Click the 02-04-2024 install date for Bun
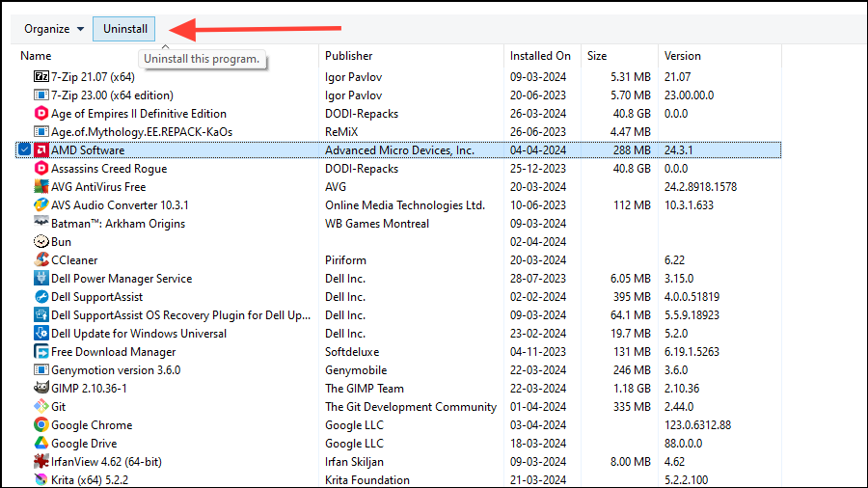The width and height of the screenshot is (868, 488). coord(538,242)
